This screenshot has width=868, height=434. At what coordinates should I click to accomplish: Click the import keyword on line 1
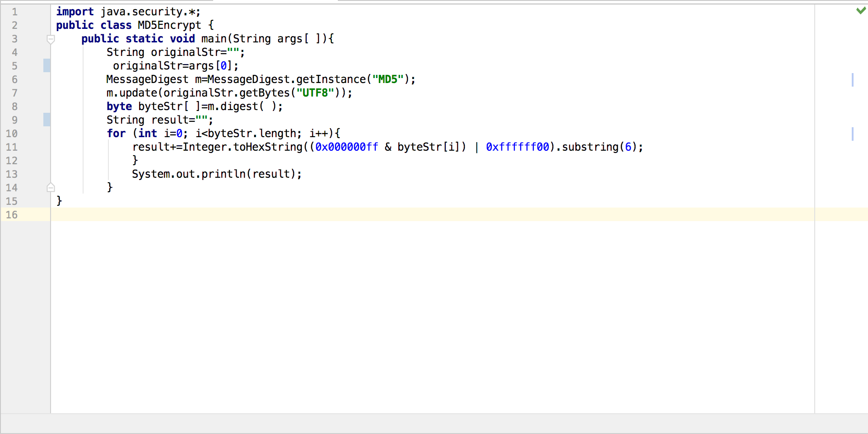(75, 12)
